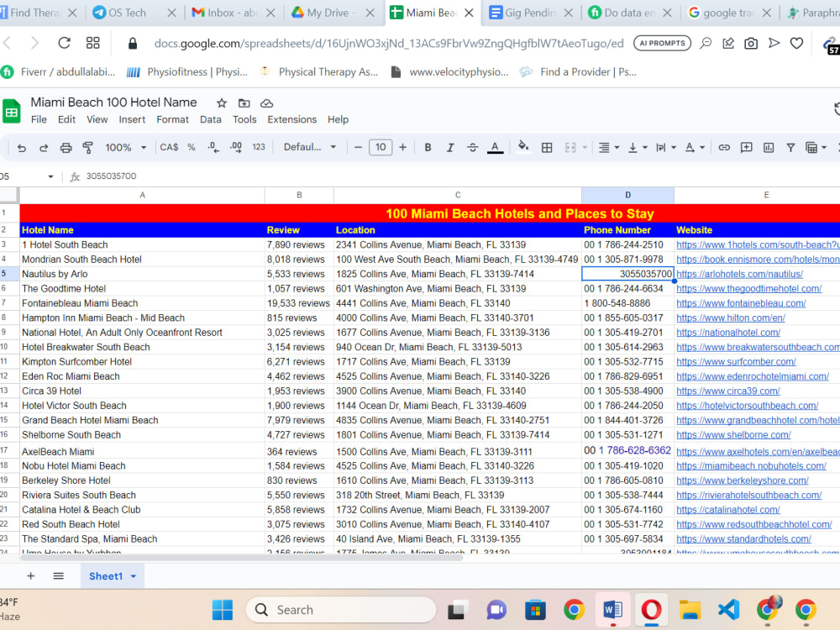Open the text color picker
The width and height of the screenshot is (840, 630).
click(x=495, y=147)
